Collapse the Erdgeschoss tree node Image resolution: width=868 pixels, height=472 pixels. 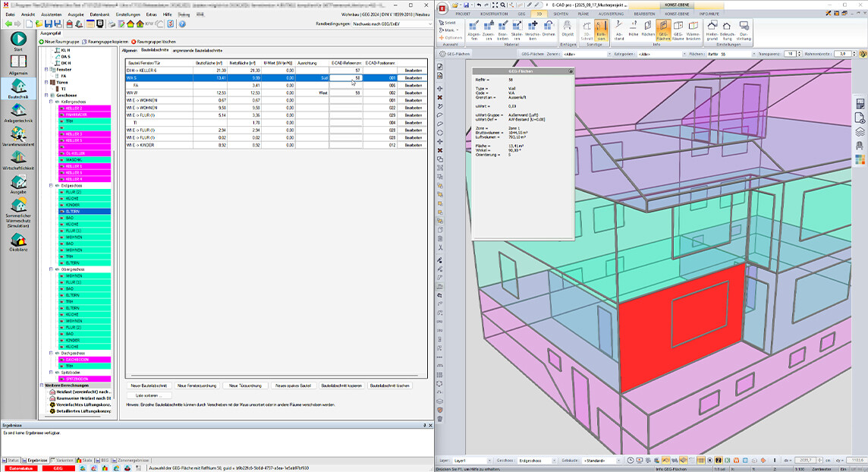point(52,185)
